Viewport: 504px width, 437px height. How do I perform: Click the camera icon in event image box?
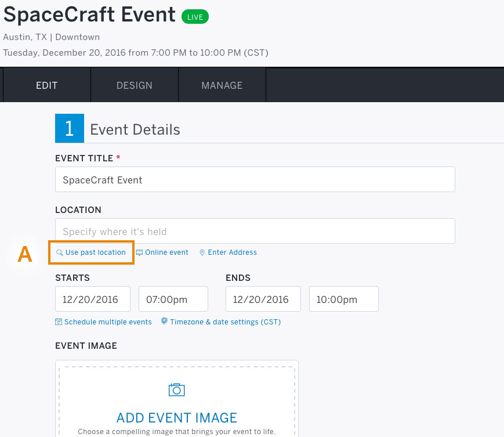pyautogui.click(x=176, y=390)
